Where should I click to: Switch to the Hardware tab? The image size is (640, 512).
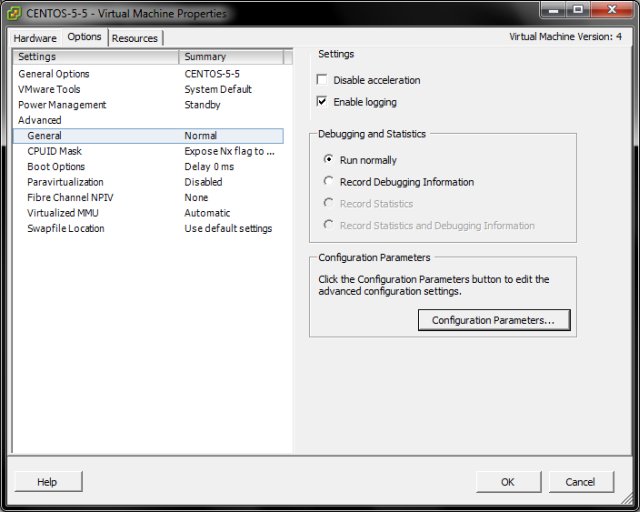(35, 38)
